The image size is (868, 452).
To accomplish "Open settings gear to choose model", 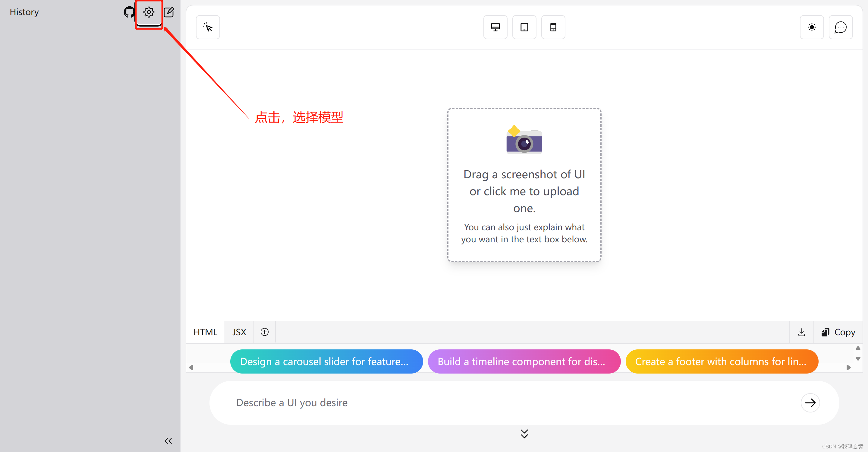I will [x=149, y=12].
